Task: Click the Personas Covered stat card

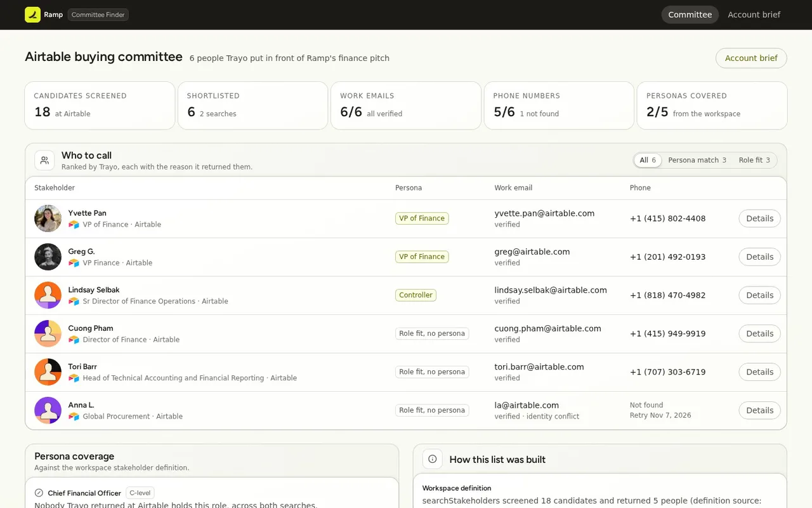Action: click(712, 105)
